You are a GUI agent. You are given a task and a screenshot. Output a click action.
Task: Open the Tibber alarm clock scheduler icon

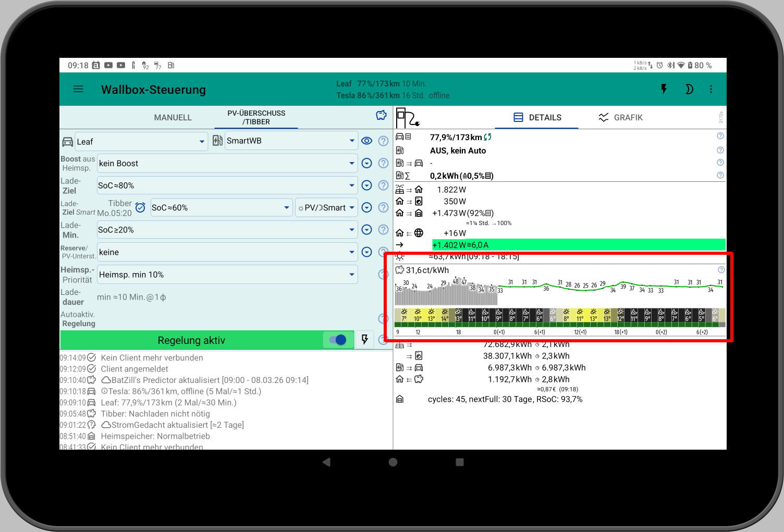140,207
